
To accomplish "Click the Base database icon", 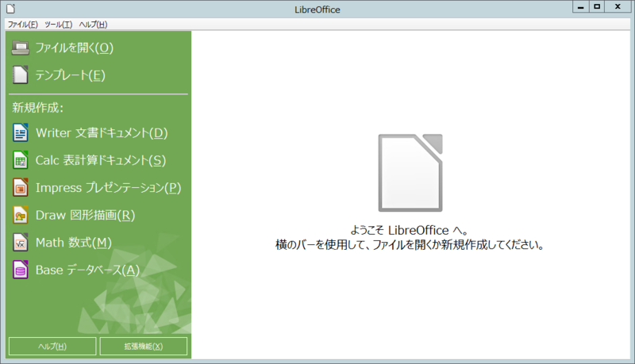I will [21, 270].
